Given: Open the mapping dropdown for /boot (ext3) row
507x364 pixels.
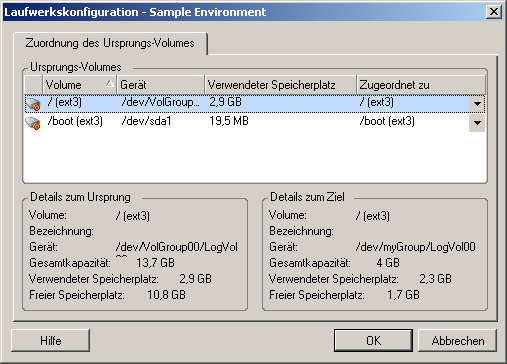Looking at the screenshot, I should tap(477, 123).
